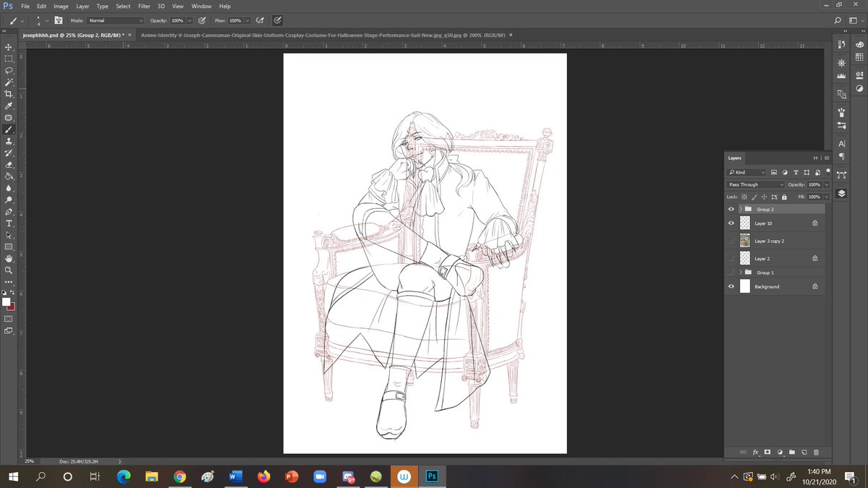
Task: Open the Adjustments panel icon
Action: pos(859,89)
